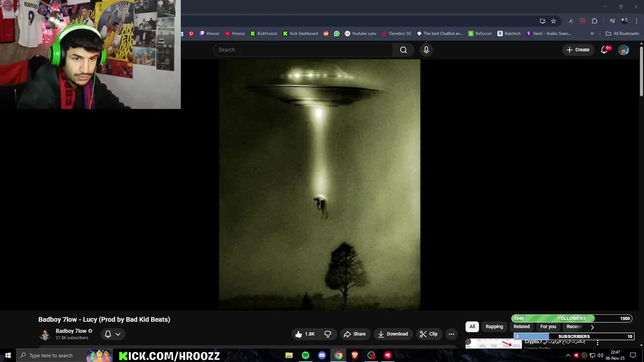Screen dimensions: 644x362
Task: Open the WhatsApp bookmark icon
Action: coord(337,34)
